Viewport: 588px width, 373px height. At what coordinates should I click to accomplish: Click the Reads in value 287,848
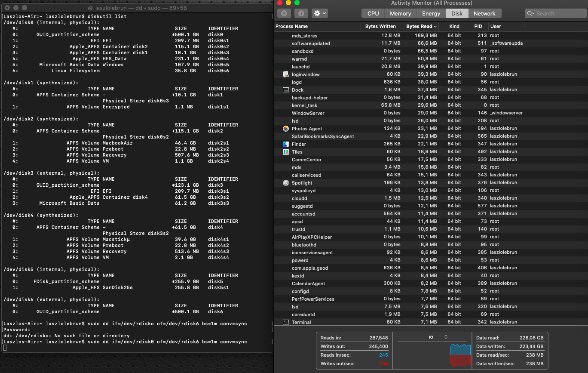(x=378, y=338)
